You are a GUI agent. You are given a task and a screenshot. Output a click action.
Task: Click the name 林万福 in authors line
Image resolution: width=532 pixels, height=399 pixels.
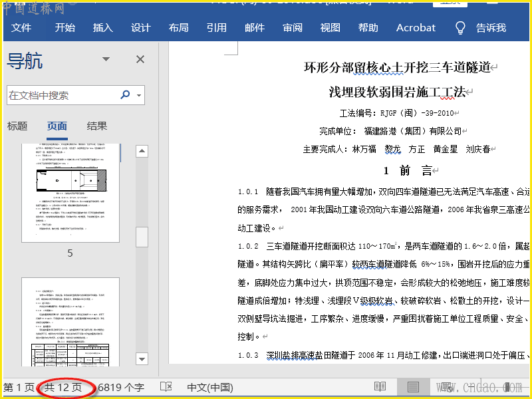pos(364,149)
